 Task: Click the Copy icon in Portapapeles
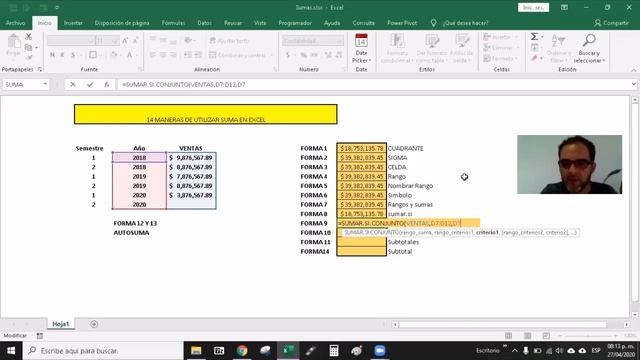tap(28, 47)
